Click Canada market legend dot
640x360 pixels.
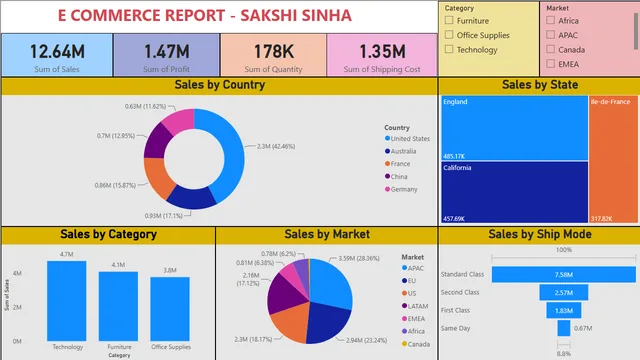404,344
